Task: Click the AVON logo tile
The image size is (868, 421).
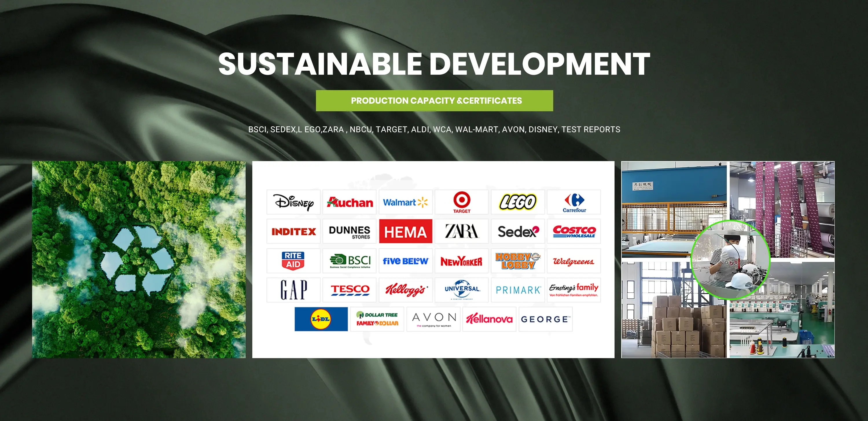Action: pos(433,319)
